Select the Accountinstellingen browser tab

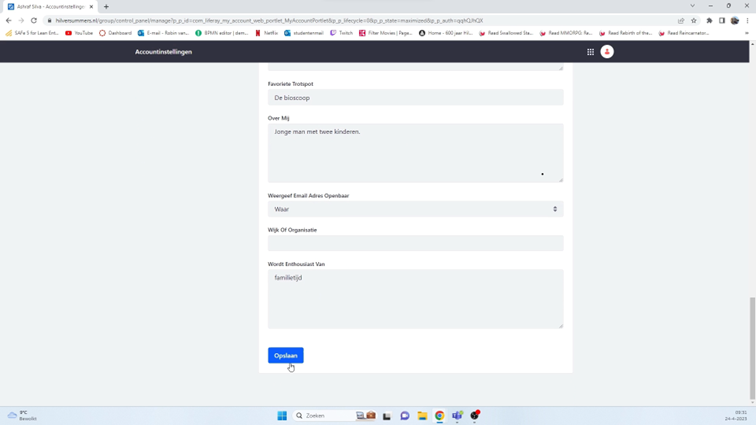tap(50, 7)
